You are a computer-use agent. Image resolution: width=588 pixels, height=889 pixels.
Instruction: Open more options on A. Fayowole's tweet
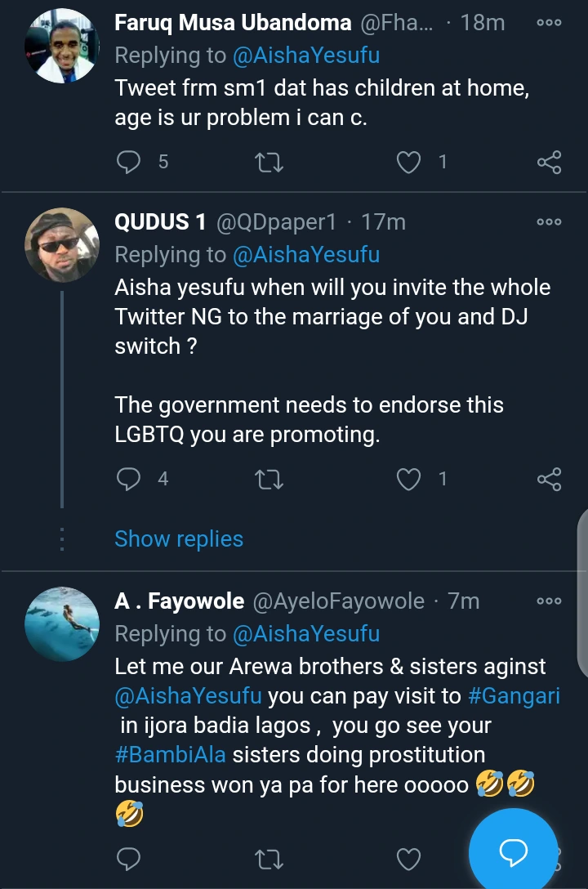549,601
